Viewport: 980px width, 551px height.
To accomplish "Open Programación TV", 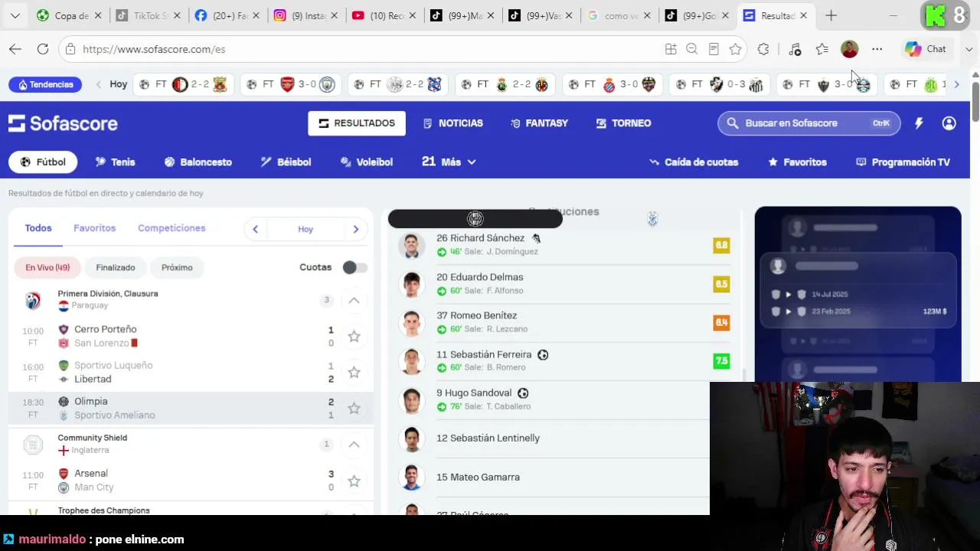I will pos(903,162).
